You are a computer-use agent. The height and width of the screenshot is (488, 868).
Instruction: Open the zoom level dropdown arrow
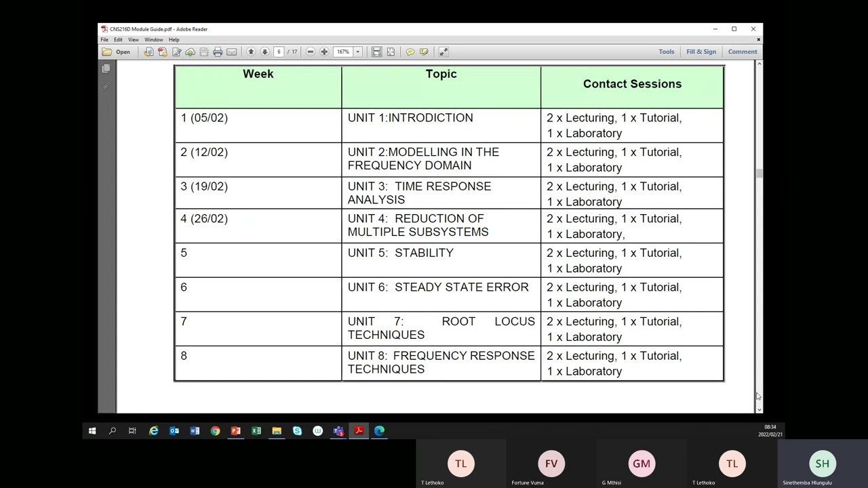358,52
